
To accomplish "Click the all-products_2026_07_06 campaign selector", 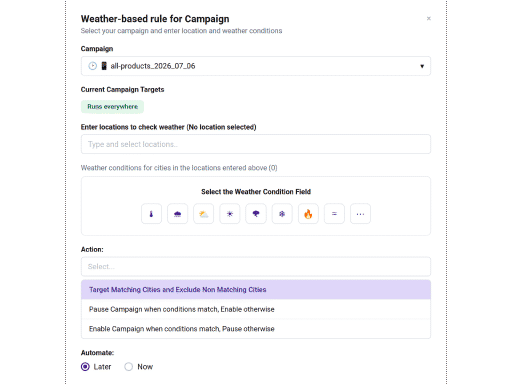I will pos(256,66).
